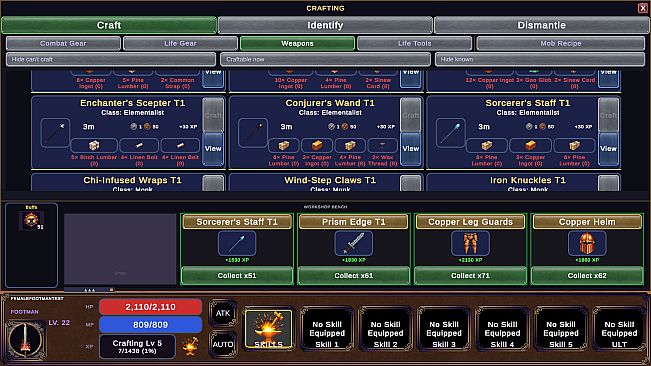Click the Copper Leg Guards icon
The height and width of the screenshot is (366, 651).
(x=470, y=243)
